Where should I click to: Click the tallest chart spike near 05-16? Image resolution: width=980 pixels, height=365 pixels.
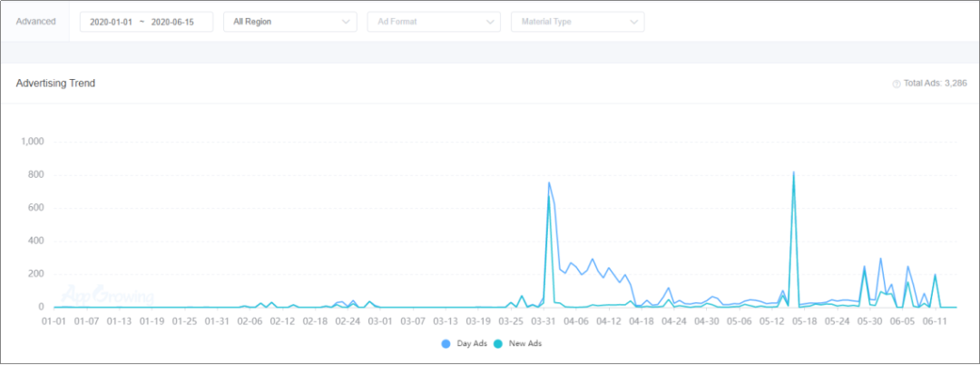[794, 173]
